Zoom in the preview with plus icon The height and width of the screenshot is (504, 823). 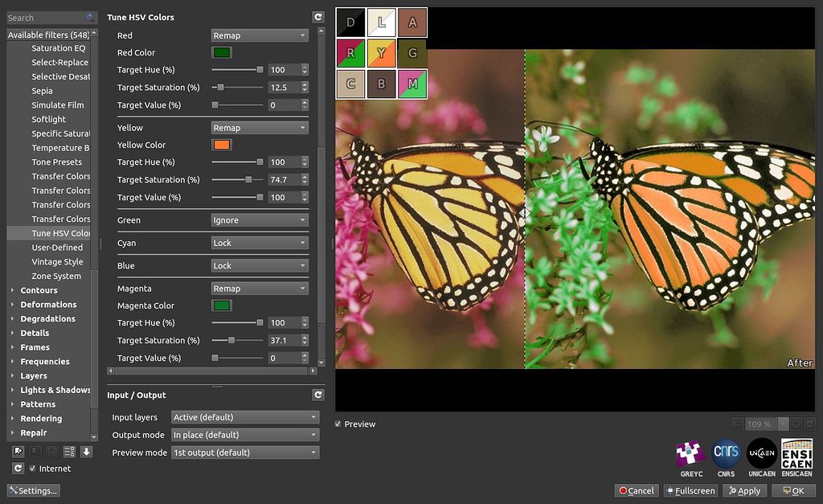(x=796, y=424)
